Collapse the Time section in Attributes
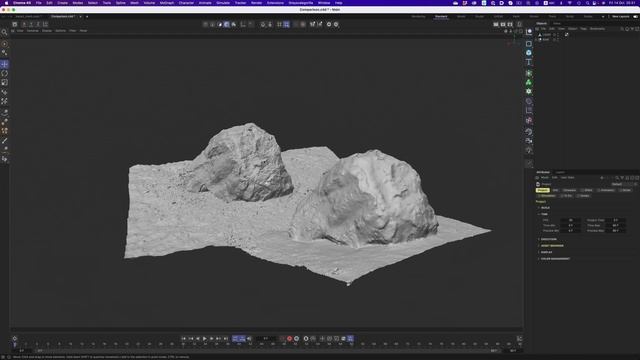Image resolution: width=640 pixels, height=360 pixels. (544, 214)
